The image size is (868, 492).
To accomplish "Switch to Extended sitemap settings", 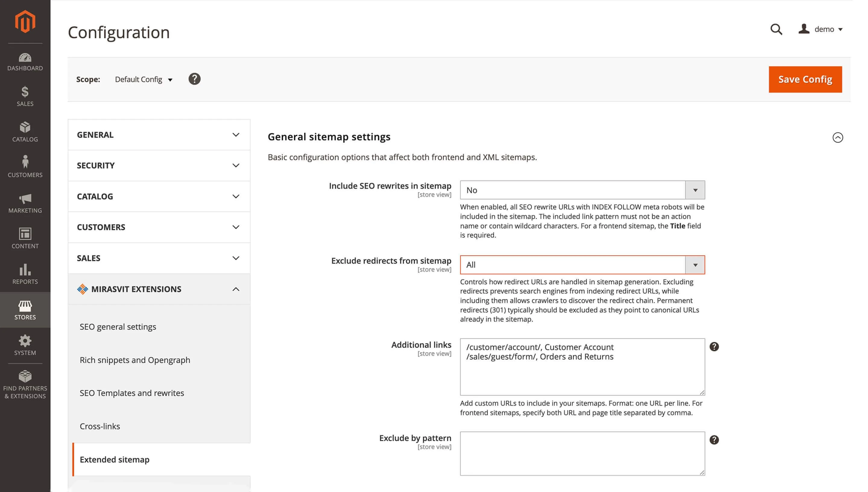I will tap(115, 459).
